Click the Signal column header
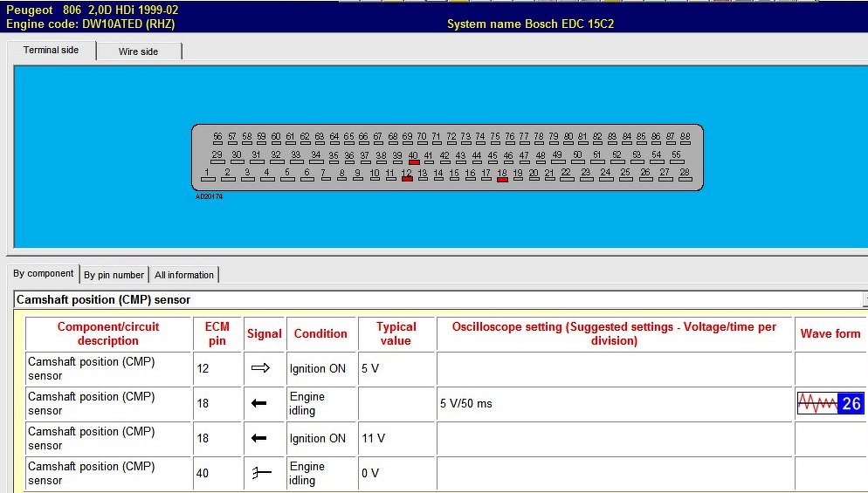This screenshot has height=493, width=868. [x=264, y=333]
